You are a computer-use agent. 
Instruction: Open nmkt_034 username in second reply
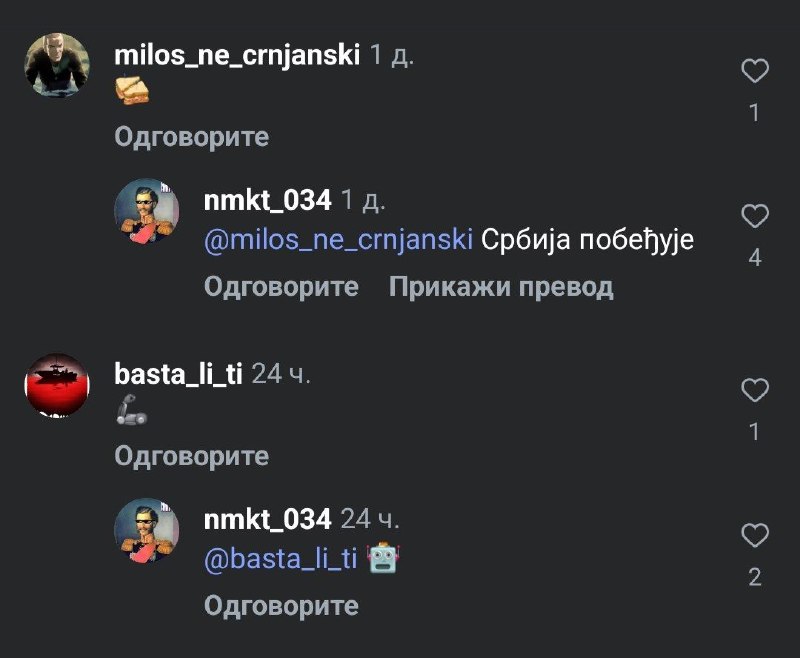[267, 520]
